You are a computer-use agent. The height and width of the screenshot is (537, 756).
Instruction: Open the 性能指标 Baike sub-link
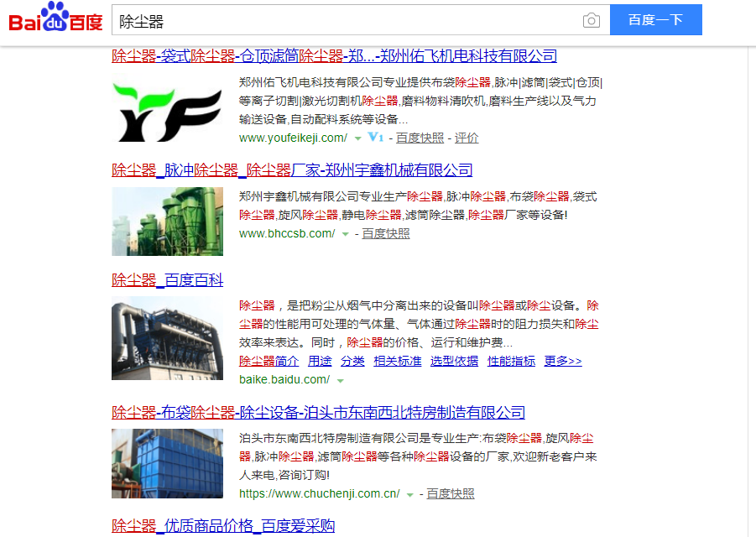coord(511,361)
